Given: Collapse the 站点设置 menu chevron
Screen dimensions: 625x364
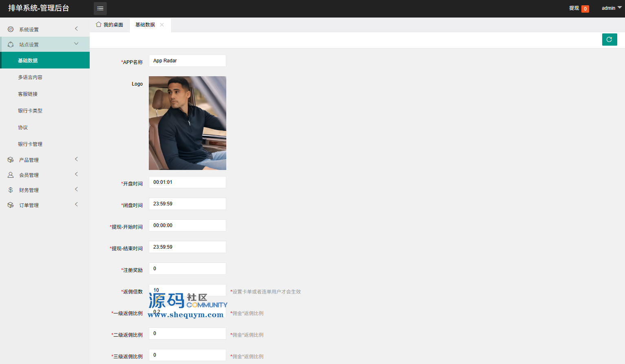Looking at the screenshot, I should 76,44.
